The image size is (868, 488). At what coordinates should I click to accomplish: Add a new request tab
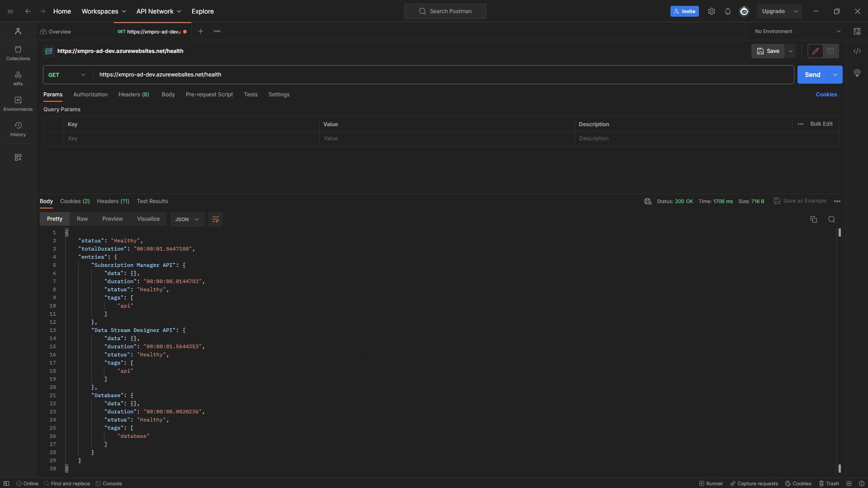click(x=201, y=31)
